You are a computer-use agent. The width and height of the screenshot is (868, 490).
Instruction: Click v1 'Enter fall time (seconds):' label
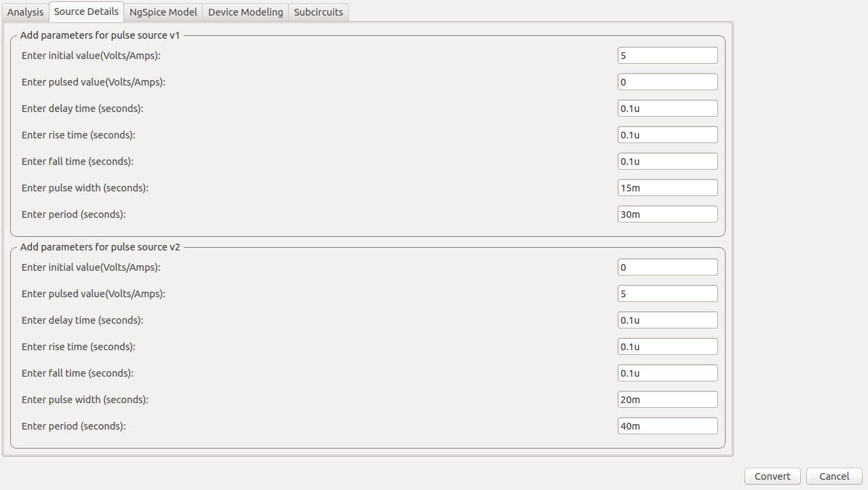(x=77, y=162)
